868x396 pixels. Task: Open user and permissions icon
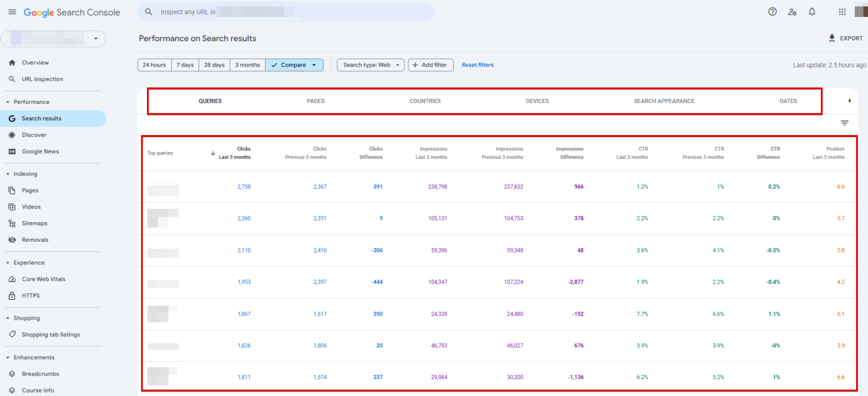792,11
